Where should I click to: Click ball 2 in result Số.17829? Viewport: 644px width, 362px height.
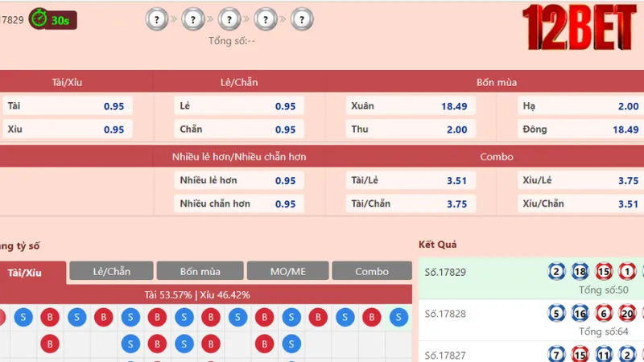point(556,271)
